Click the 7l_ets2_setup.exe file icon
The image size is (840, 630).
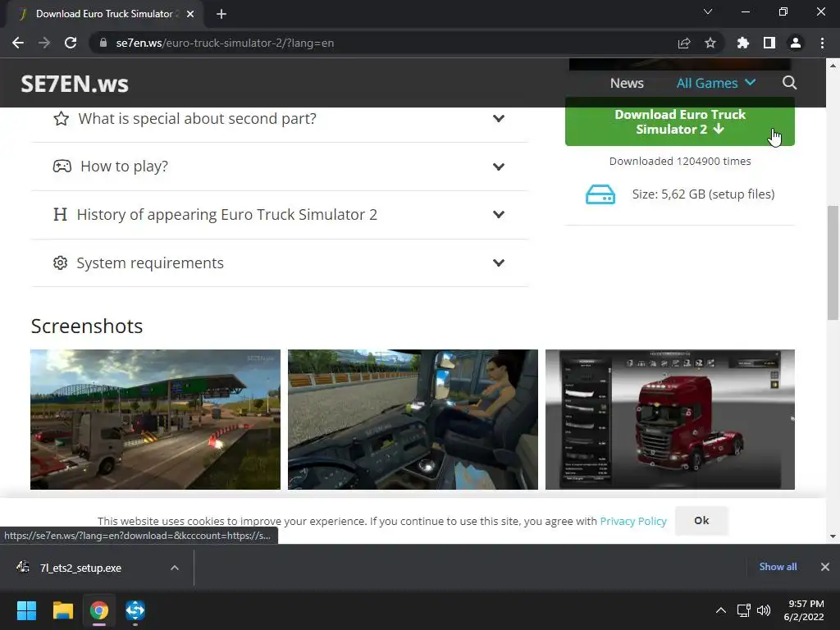(x=23, y=567)
